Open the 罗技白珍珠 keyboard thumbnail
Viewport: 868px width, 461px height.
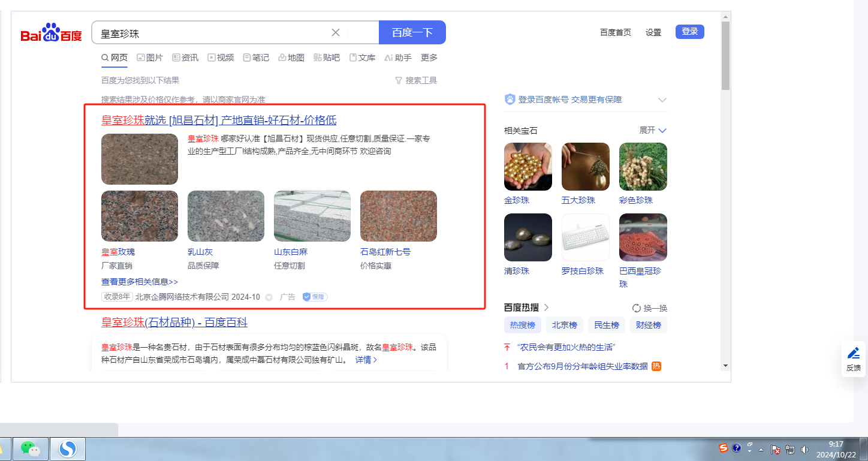(586, 237)
